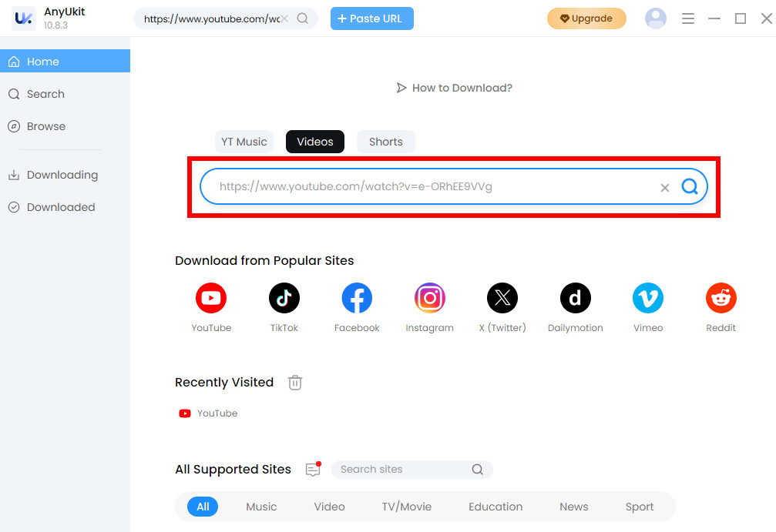Select the Sport category filter
This screenshot has height=532, width=776.
[640, 507]
